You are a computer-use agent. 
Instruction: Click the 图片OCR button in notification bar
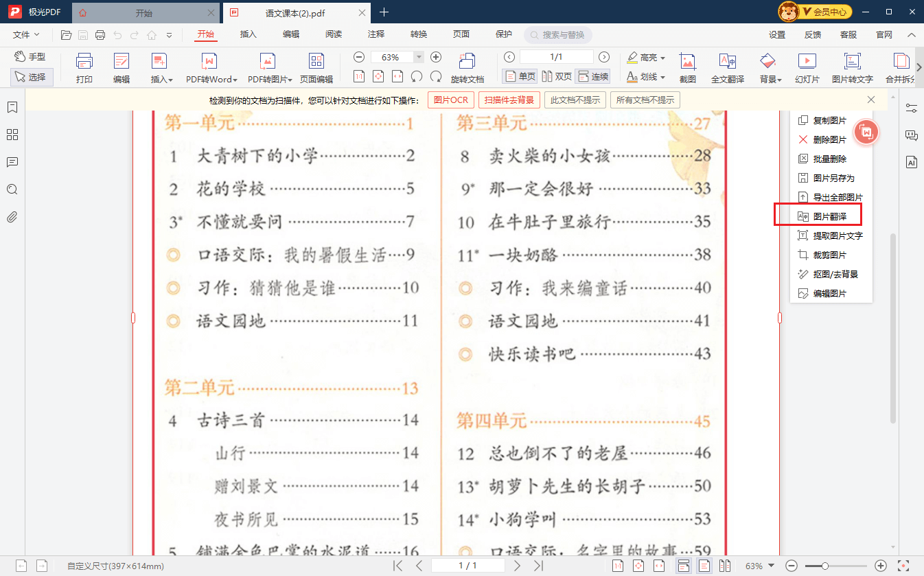(x=451, y=100)
